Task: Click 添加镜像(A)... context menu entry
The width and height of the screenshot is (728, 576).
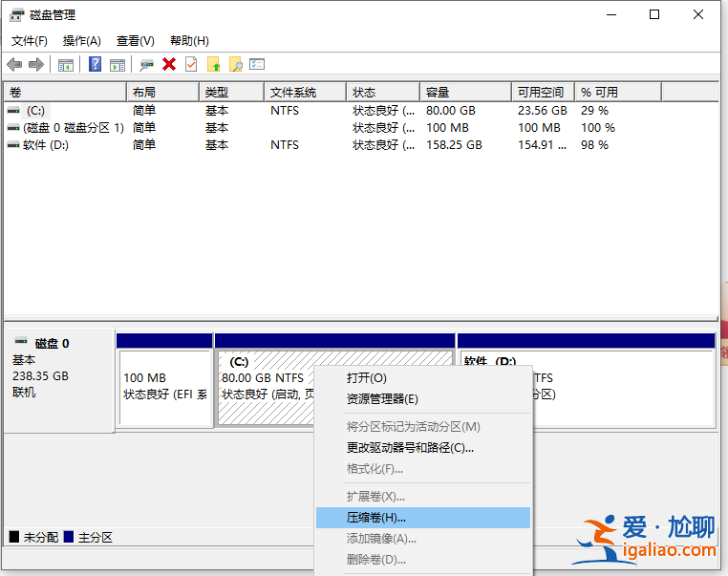Action: (x=423, y=539)
